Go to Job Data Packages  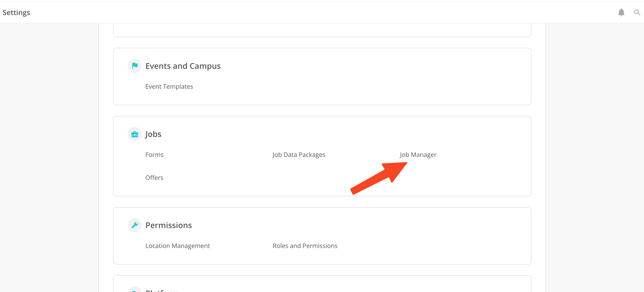(299, 155)
